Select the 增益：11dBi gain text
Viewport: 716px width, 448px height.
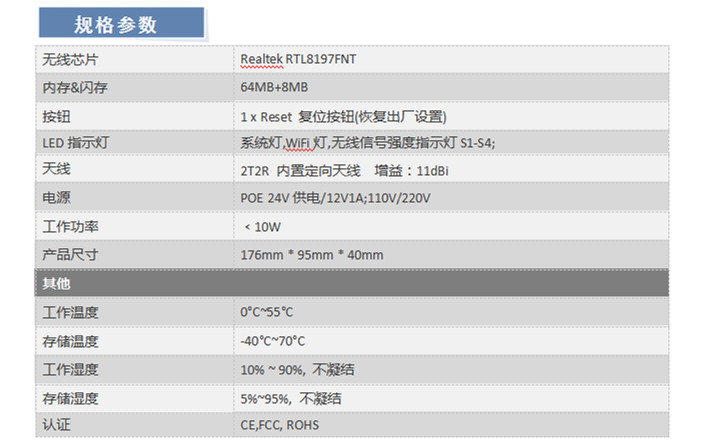pyautogui.click(x=411, y=171)
